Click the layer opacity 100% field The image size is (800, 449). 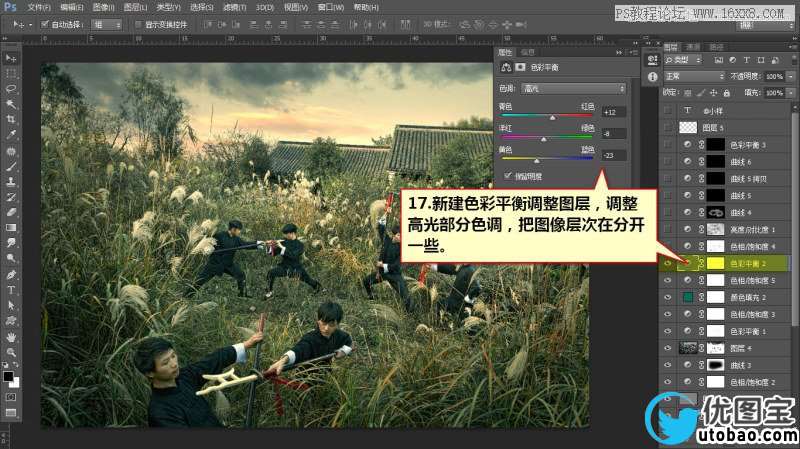(x=774, y=76)
